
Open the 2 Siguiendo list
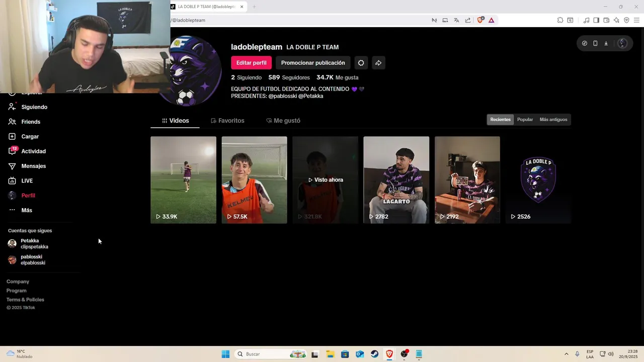tap(247, 77)
